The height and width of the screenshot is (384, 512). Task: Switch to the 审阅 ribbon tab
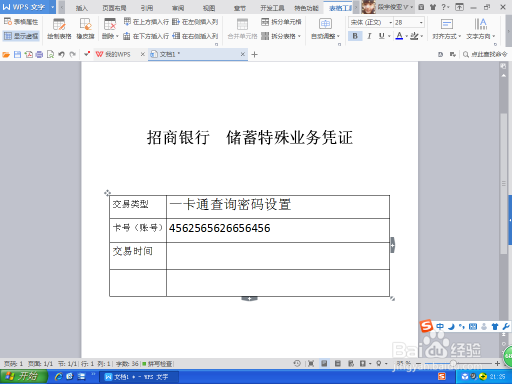[x=178, y=8]
